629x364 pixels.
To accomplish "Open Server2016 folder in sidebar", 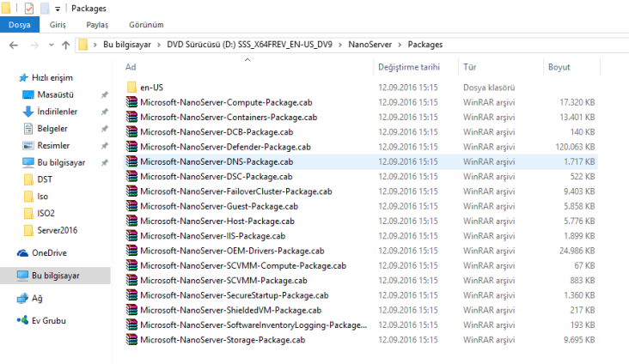I will tap(58, 230).
